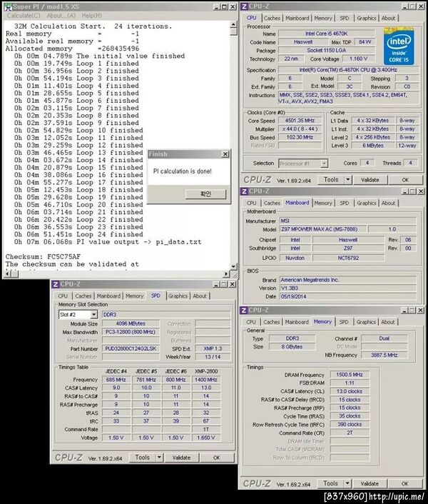Click the Super PI vertical scroll-down arrow
Viewport: 428px width, 504px height.
pos(233,266)
